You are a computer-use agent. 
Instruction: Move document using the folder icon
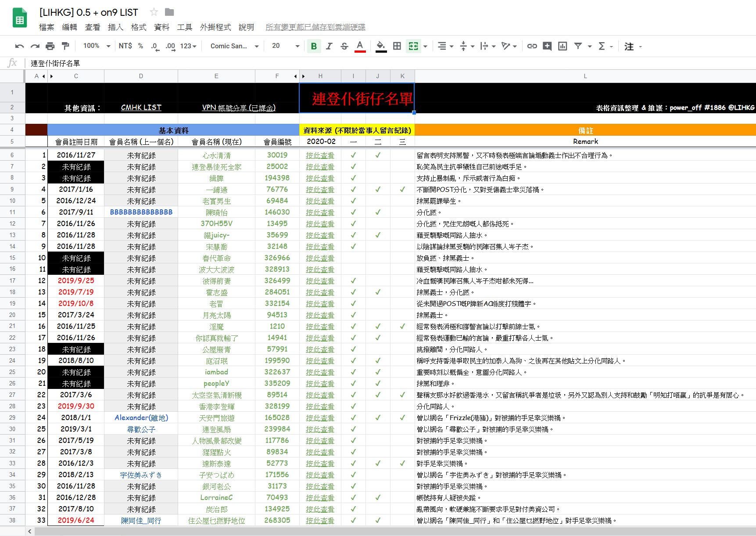(x=169, y=12)
